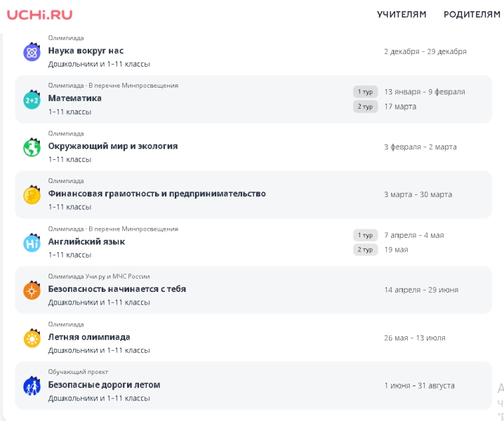Open the Математика olympiad link

(x=74, y=98)
